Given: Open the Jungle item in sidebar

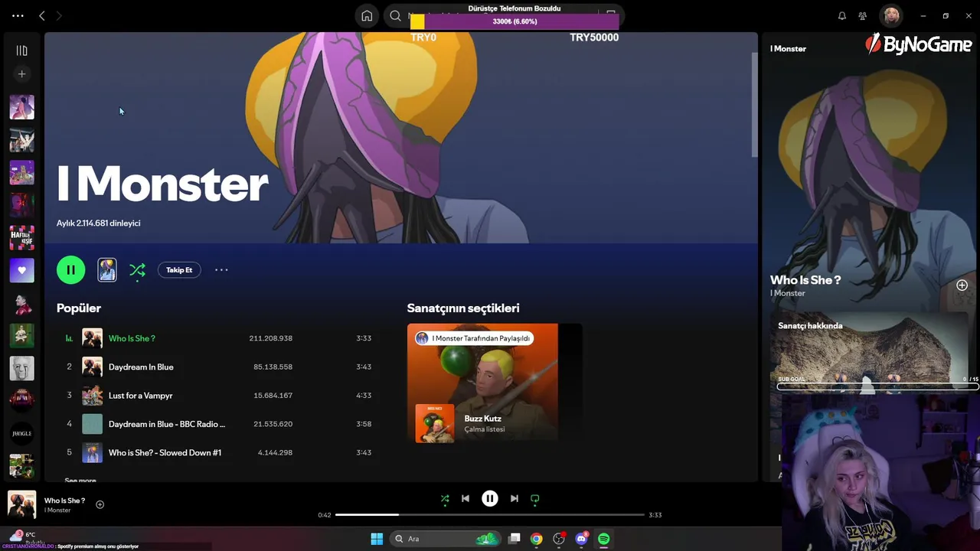Looking at the screenshot, I should pos(21,433).
